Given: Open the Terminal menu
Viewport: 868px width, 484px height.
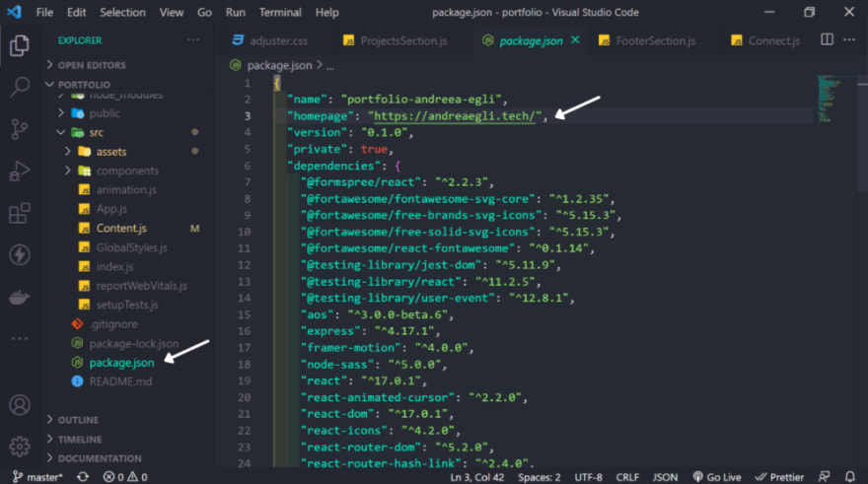Looking at the screenshot, I should click(280, 12).
